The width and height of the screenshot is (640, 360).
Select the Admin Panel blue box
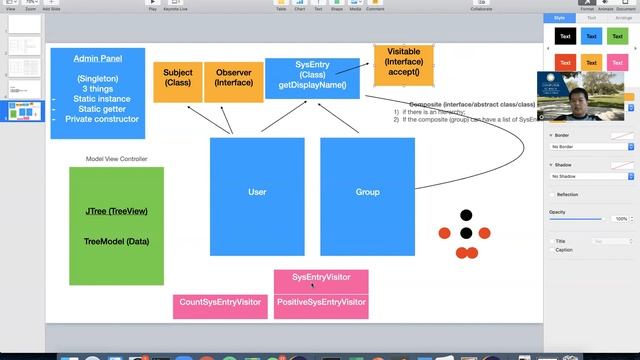tap(98, 93)
